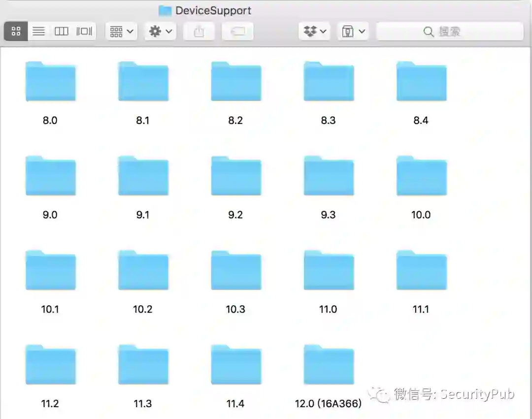Switch to list view
This screenshot has width=532, height=419.
click(x=39, y=32)
